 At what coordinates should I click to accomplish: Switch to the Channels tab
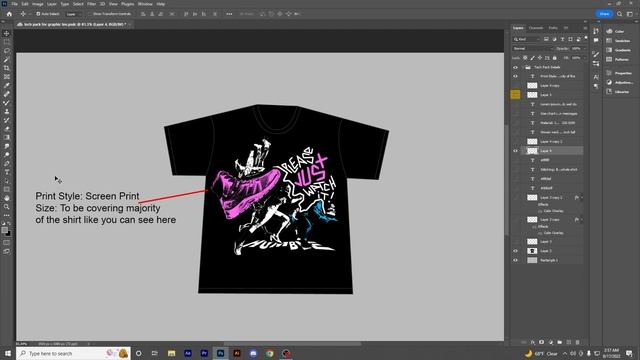pyautogui.click(x=536, y=28)
